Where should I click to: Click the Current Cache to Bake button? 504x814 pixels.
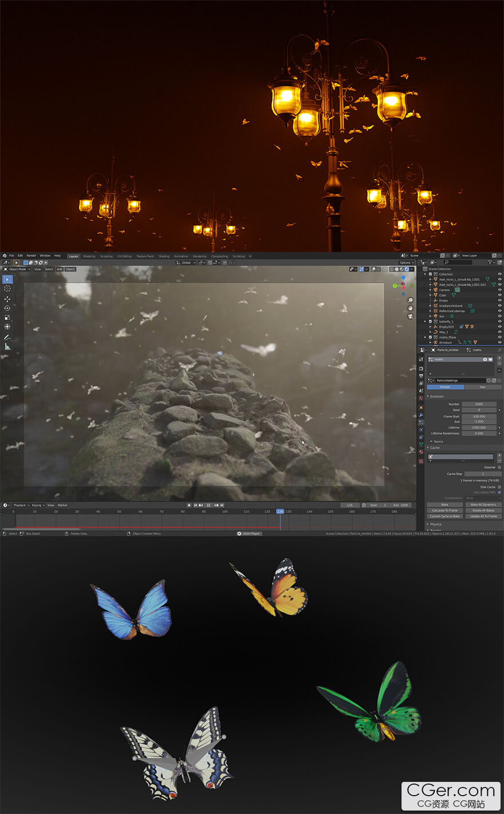coord(445,516)
